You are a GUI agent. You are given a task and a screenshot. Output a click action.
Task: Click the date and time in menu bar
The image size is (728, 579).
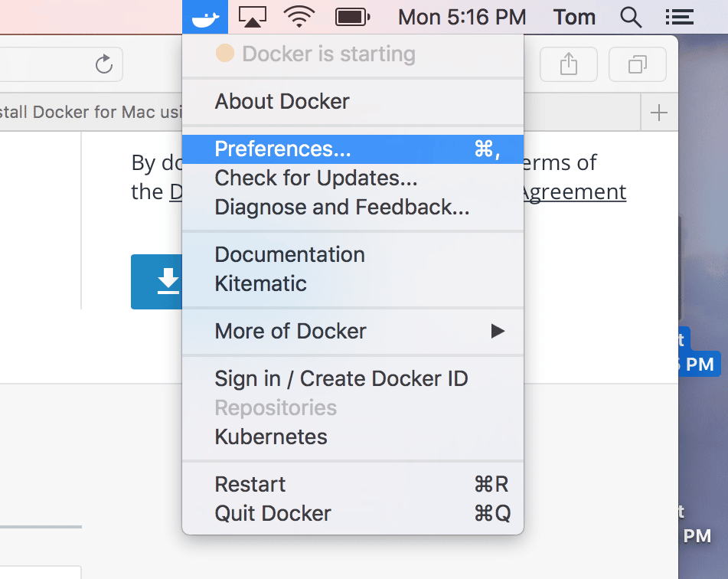pyautogui.click(x=462, y=17)
